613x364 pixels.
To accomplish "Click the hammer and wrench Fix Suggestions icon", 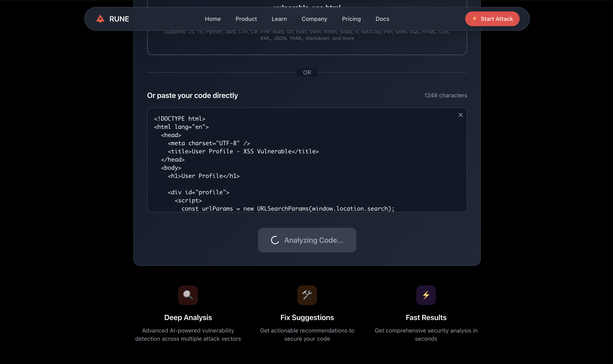I will pyautogui.click(x=307, y=295).
